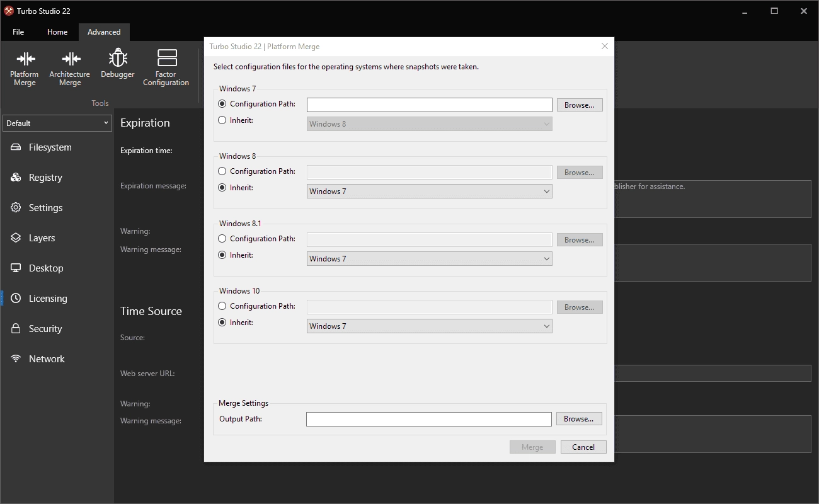Maximize the Turbo Studio window
Image resolution: width=819 pixels, height=504 pixels.
point(774,11)
